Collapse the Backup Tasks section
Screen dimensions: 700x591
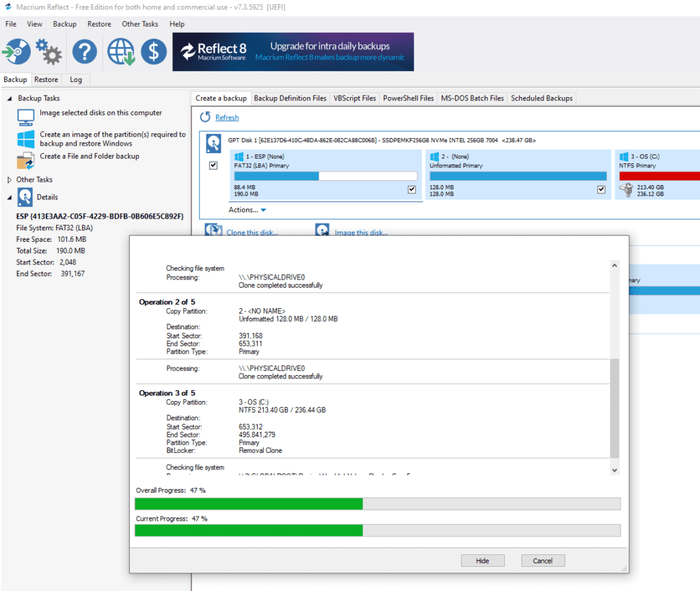click(x=10, y=98)
